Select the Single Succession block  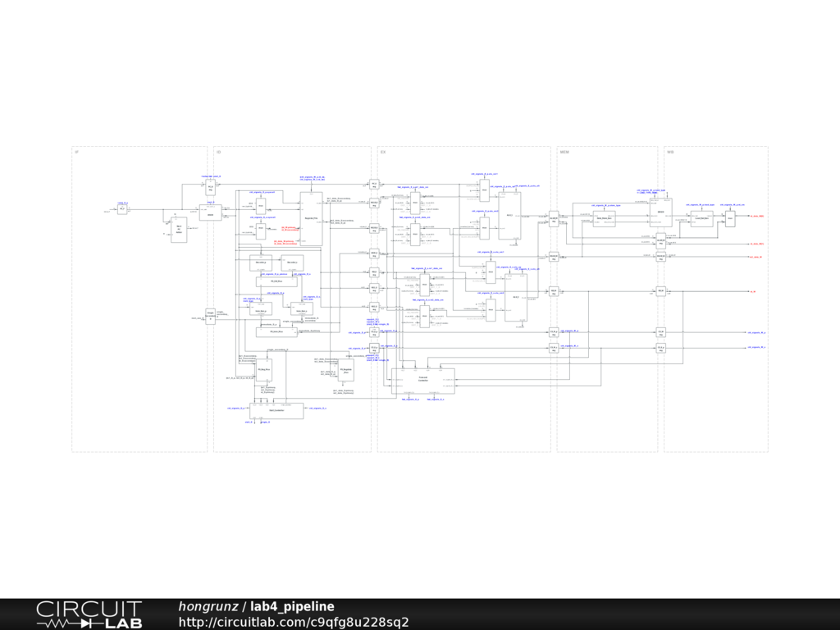pos(210,316)
